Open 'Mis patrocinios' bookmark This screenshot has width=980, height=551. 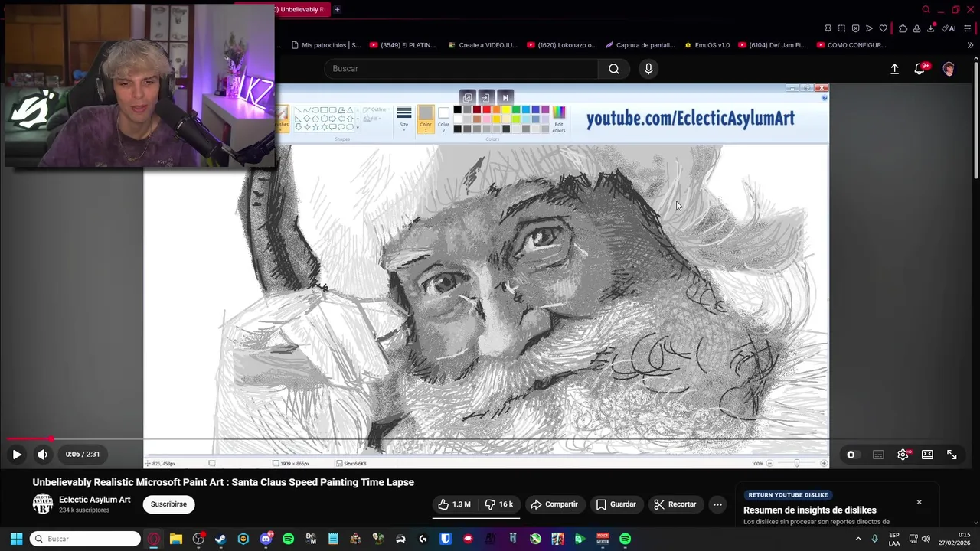pyautogui.click(x=326, y=45)
